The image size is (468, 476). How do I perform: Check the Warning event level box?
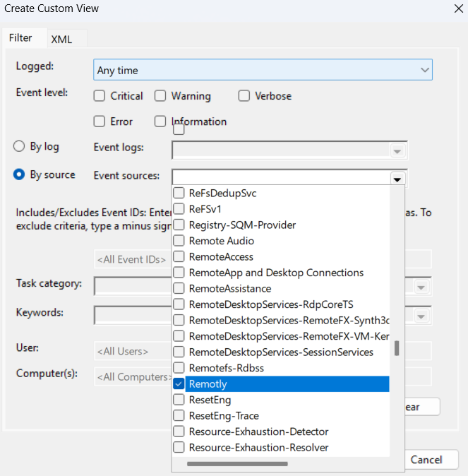click(x=161, y=96)
